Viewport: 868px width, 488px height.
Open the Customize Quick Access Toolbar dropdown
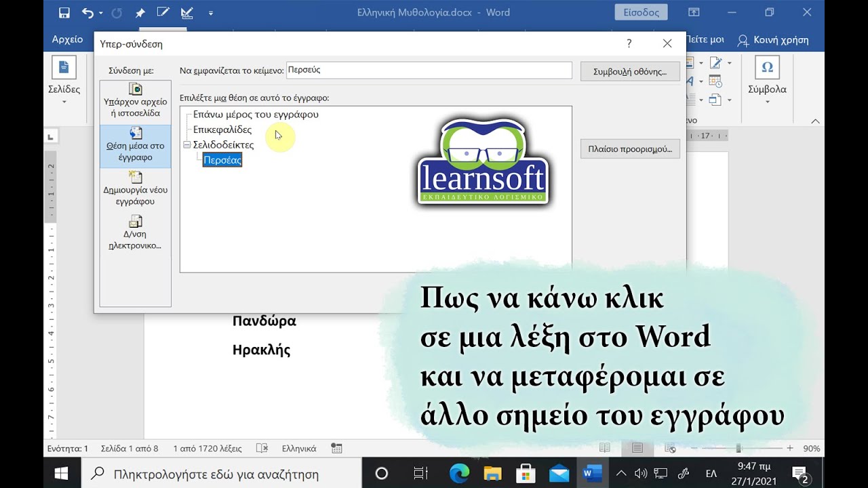[x=211, y=13]
